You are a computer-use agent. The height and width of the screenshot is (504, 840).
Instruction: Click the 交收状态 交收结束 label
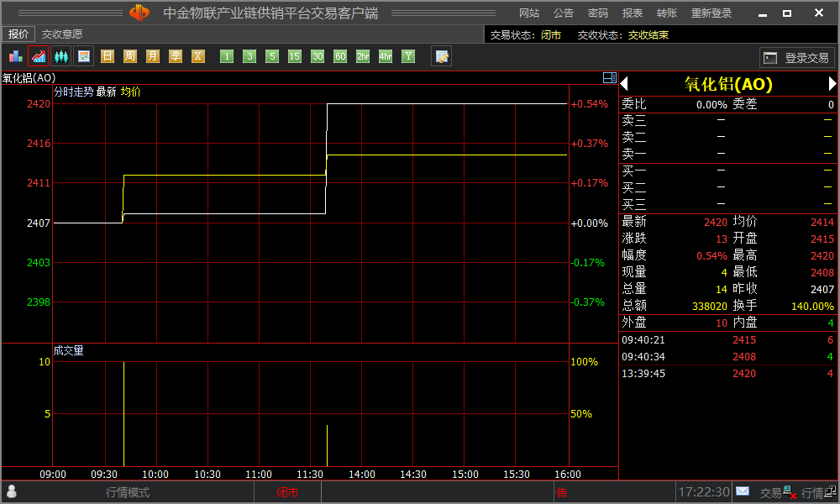[623, 34]
